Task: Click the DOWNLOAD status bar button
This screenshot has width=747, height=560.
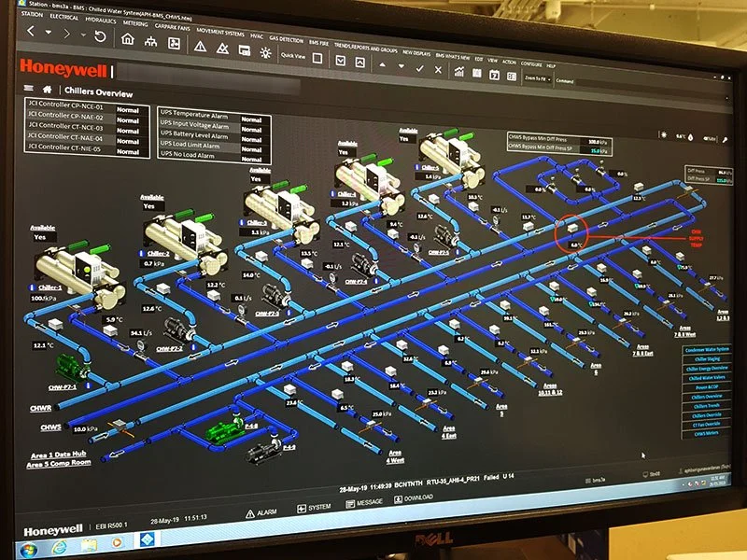Action: [x=414, y=498]
